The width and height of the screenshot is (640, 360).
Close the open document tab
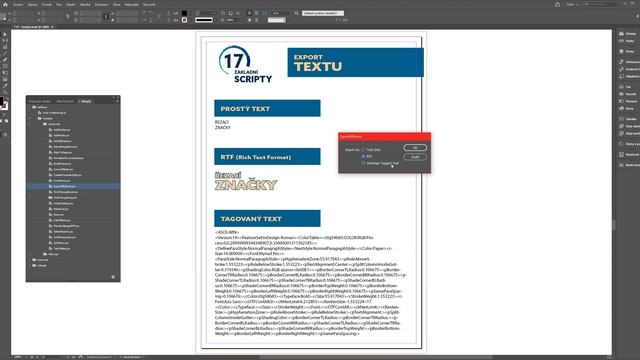click(x=52, y=27)
